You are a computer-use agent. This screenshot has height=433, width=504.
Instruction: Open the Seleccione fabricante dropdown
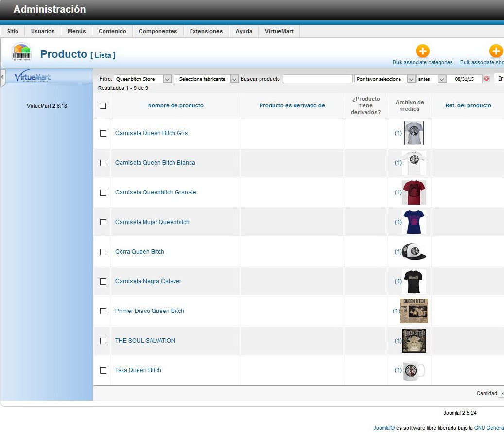[x=206, y=79]
